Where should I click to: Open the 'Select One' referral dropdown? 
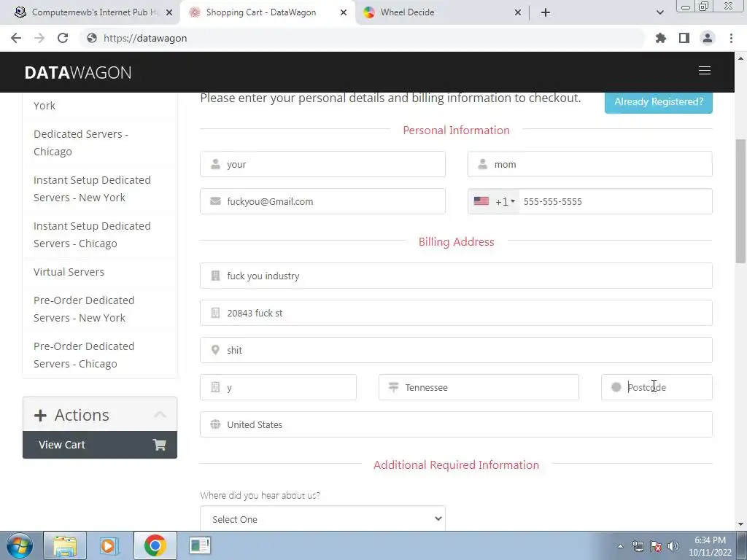pos(322,518)
